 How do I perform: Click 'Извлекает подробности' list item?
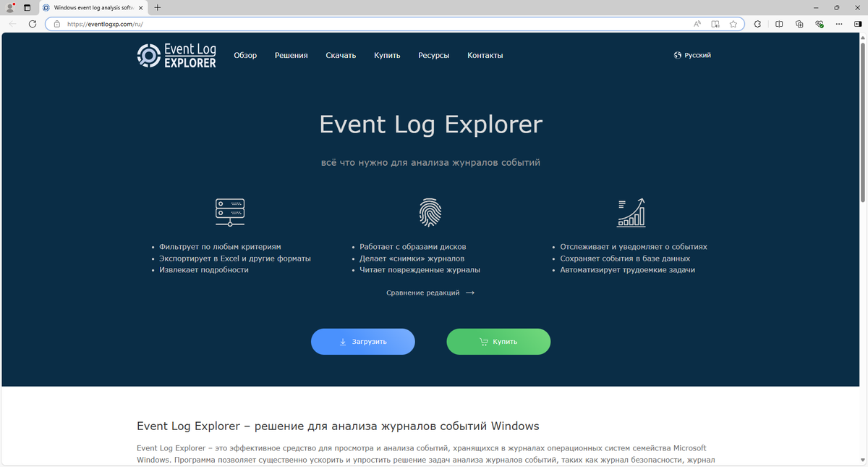point(204,270)
